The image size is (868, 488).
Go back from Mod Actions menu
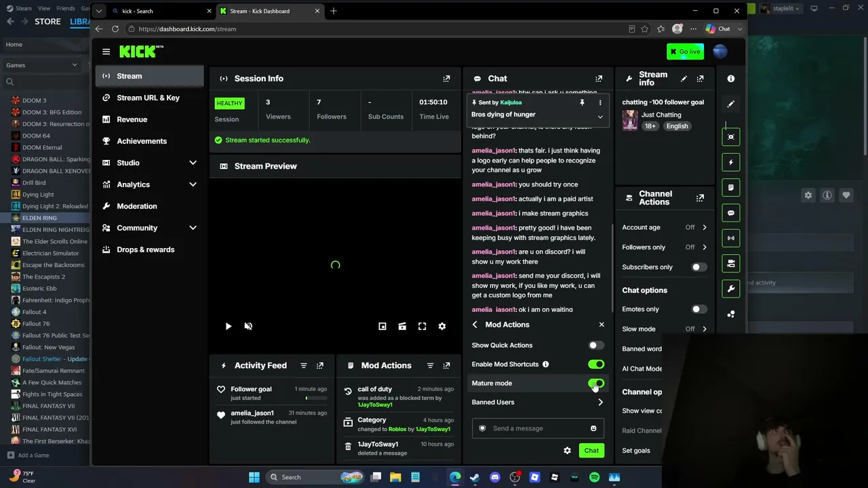point(475,325)
